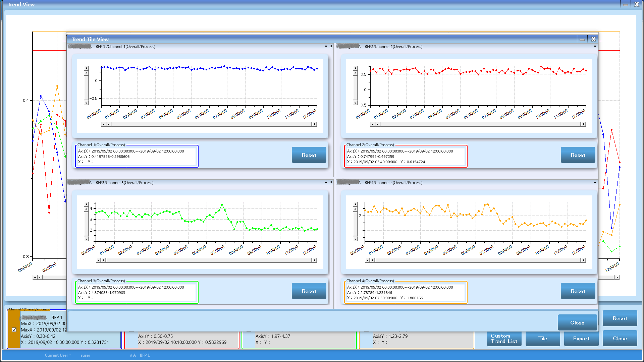Pin the BFP 1 Channel 1 tile panel
The height and width of the screenshot is (362, 644).
(x=331, y=47)
